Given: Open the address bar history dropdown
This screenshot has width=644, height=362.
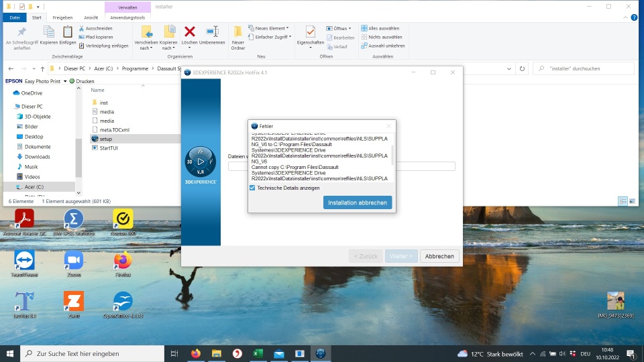Looking at the screenshot, I should [x=509, y=68].
